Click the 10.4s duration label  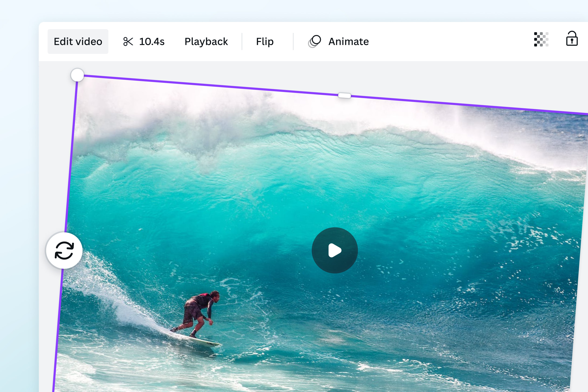(x=152, y=42)
